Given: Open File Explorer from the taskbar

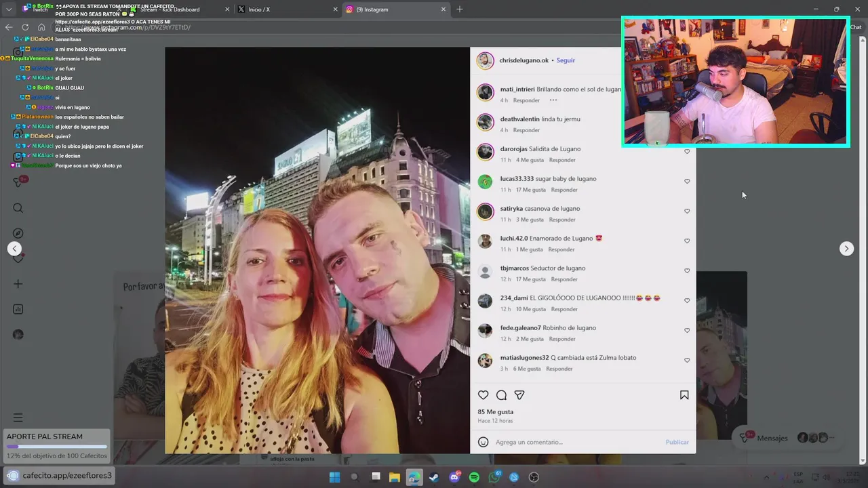Looking at the screenshot, I should coord(394,477).
